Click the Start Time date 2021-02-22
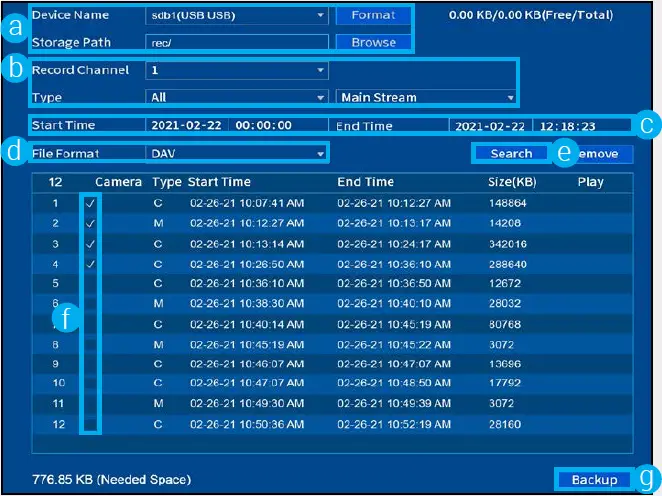Screen dimensions: 662x496 pyautogui.click(x=187, y=125)
